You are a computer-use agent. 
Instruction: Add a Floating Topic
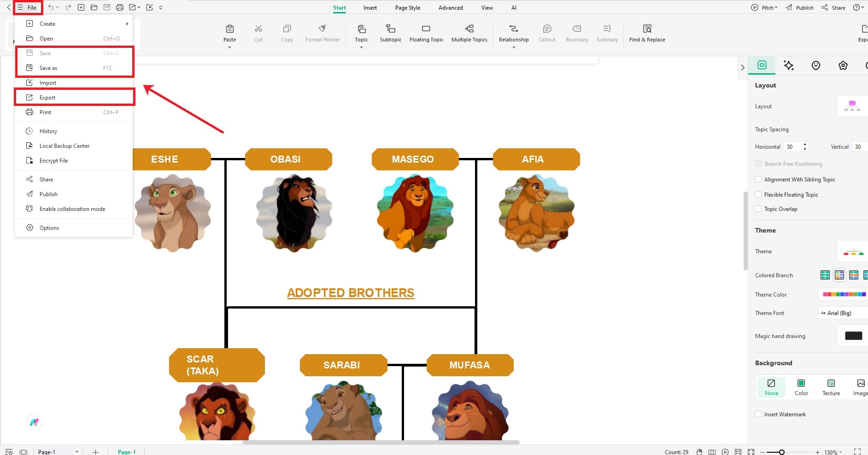426,33
